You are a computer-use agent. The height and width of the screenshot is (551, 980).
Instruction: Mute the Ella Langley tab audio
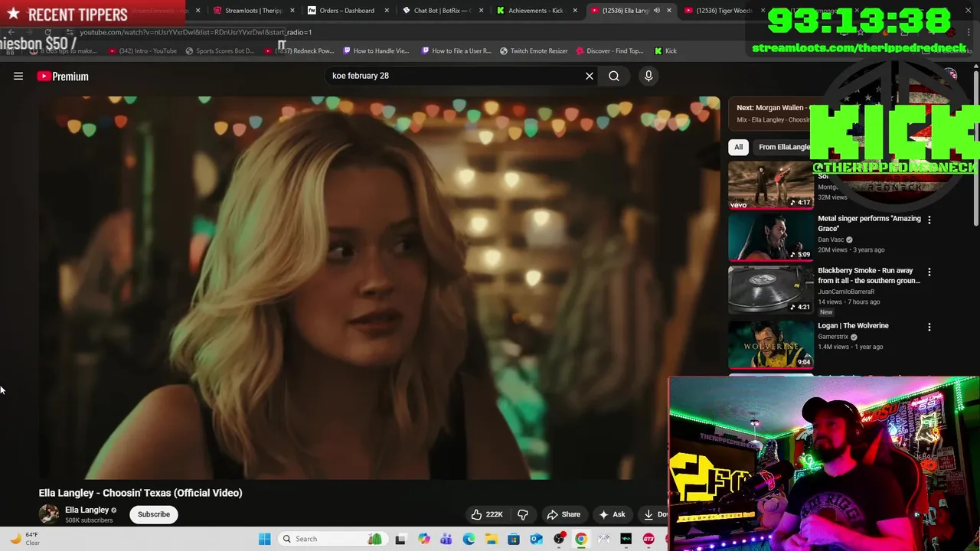(656, 11)
